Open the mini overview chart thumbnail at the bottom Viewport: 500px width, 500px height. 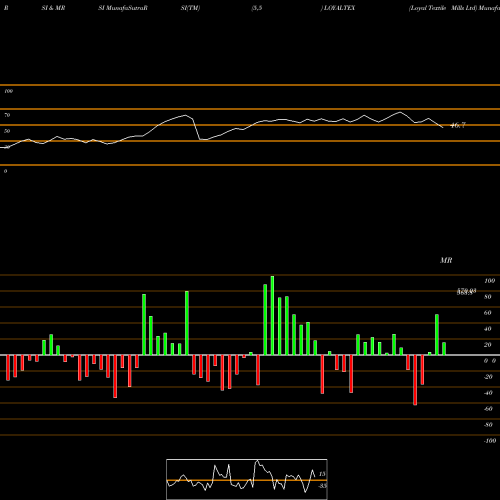click(x=247, y=479)
